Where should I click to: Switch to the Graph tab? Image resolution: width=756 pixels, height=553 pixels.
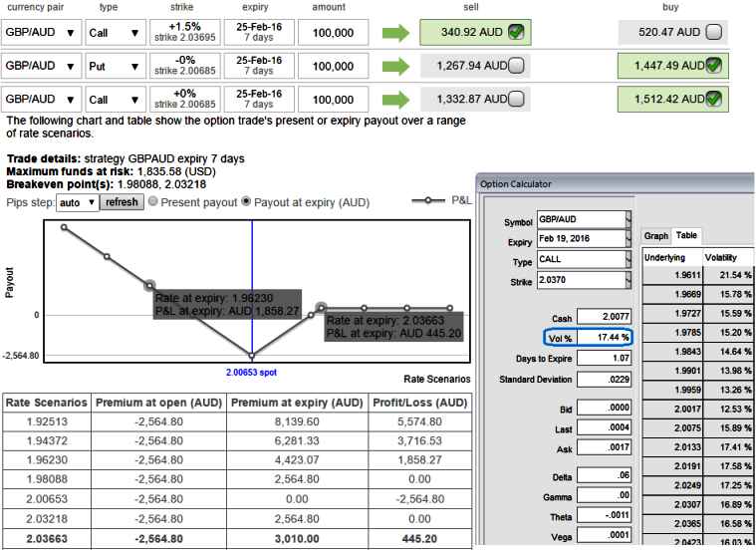(x=655, y=236)
